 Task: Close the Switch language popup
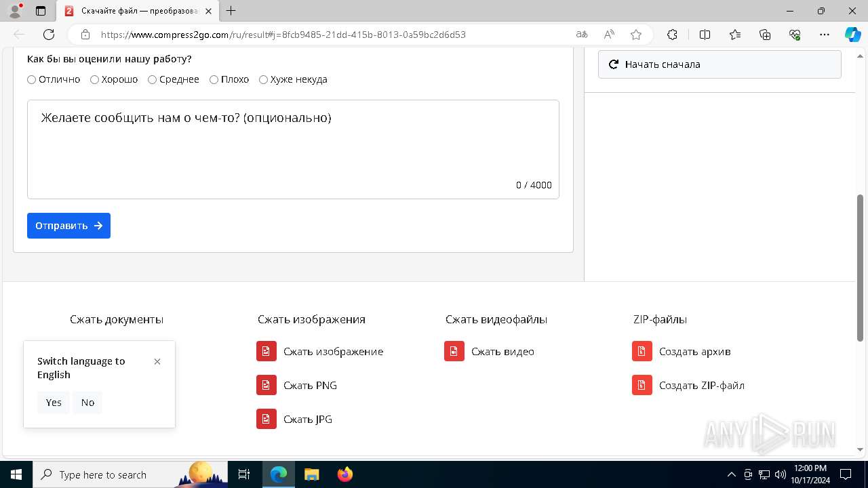click(x=157, y=361)
